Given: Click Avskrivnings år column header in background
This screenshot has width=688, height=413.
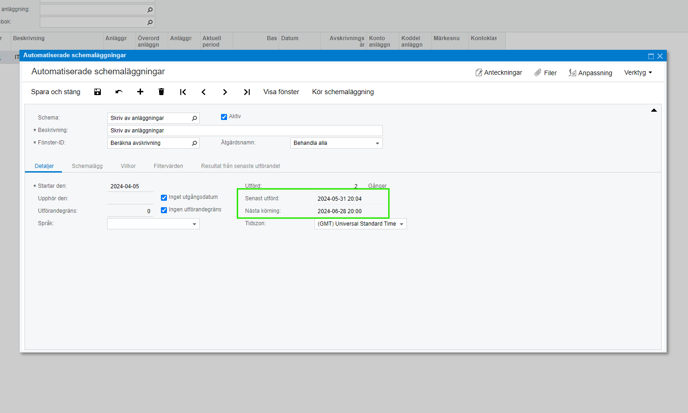Looking at the screenshot, I should pyautogui.click(x=347, y=41).
